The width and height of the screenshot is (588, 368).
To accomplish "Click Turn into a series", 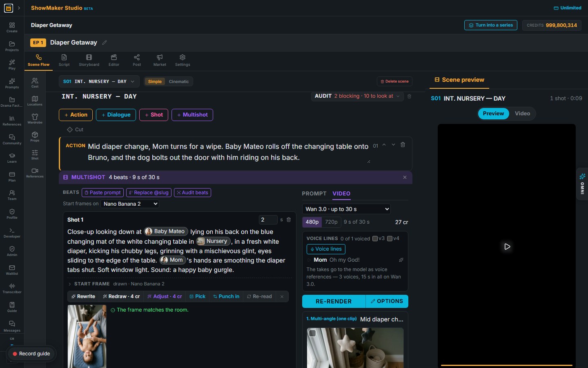I will click(x=491, y=25).
